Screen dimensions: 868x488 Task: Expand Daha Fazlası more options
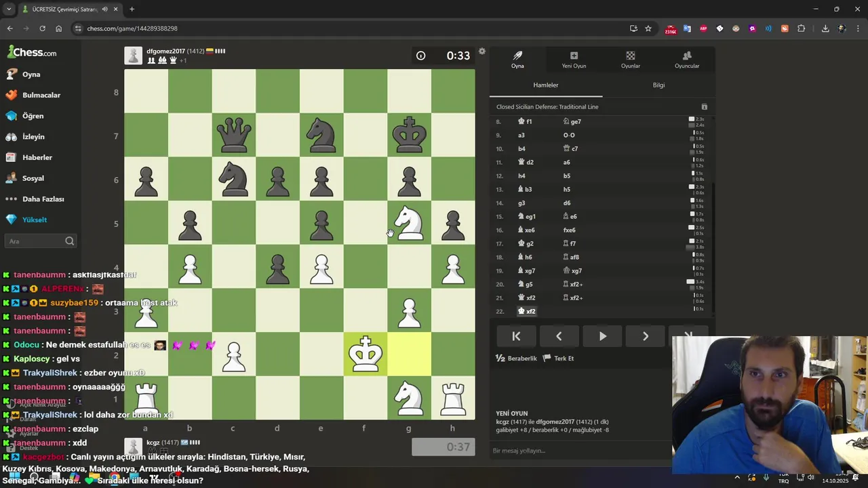[43, 199]
